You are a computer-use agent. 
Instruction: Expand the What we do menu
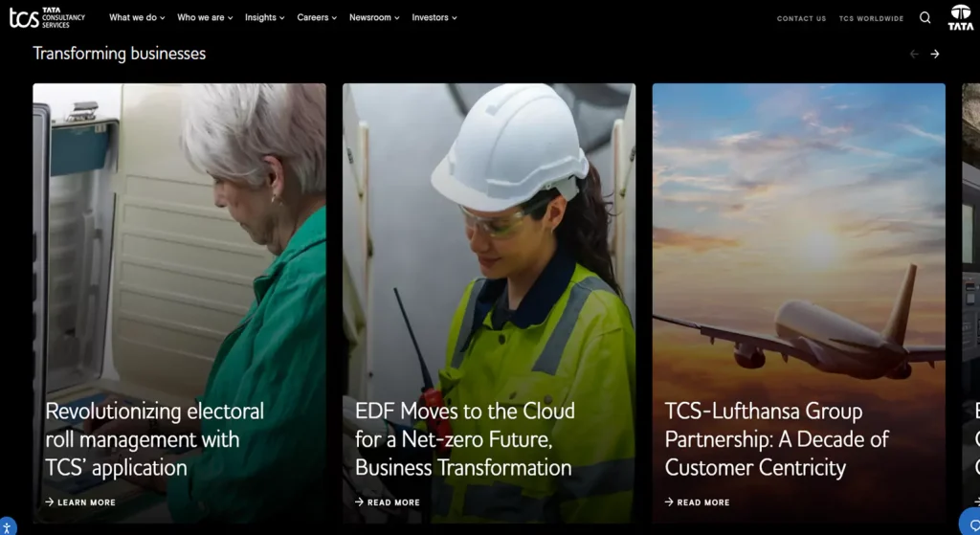[x=137, y=17]
